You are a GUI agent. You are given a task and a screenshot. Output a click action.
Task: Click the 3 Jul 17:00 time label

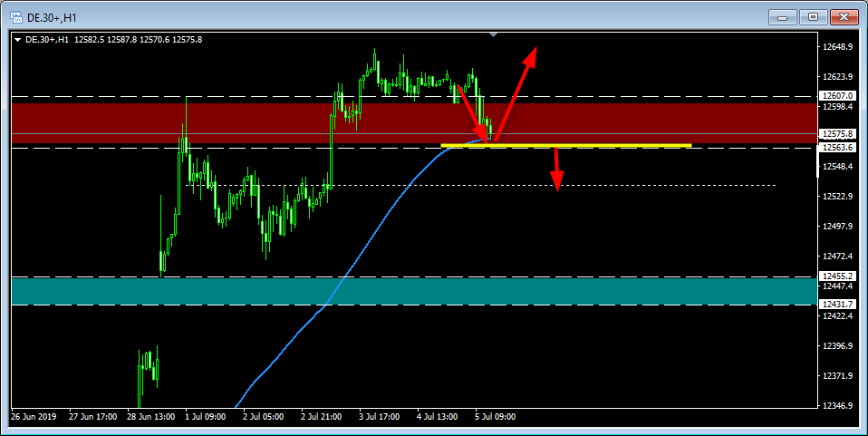[379, 417]
